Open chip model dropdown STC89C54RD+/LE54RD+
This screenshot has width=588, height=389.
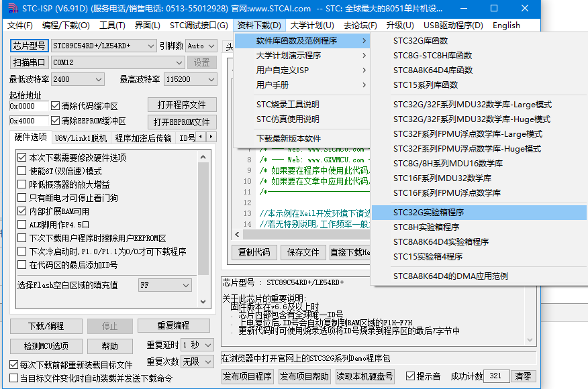point(103,46)
